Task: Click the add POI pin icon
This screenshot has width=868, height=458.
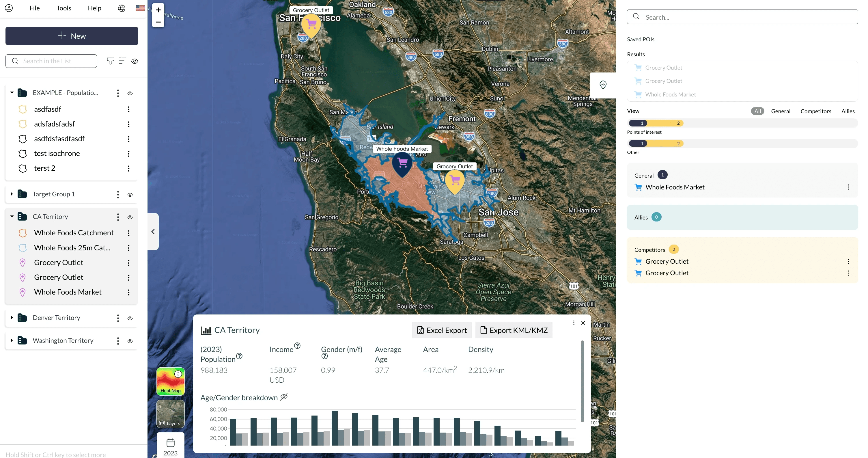Action: tap(603, 85)
